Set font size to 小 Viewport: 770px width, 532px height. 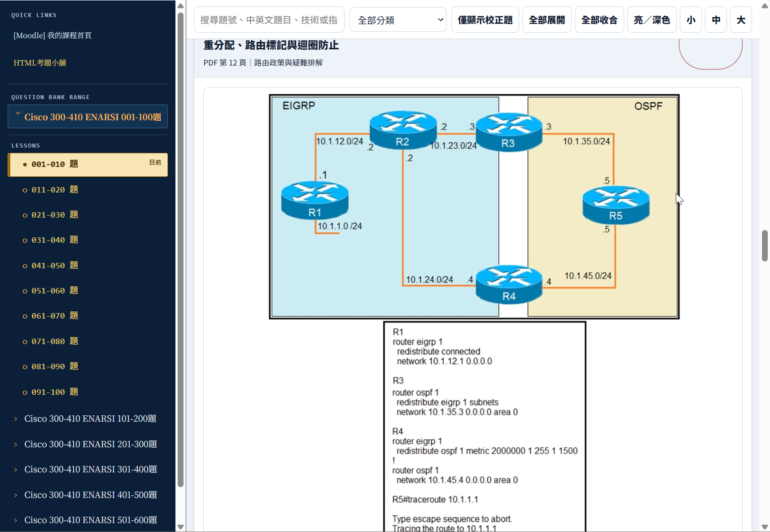point(691,20)
